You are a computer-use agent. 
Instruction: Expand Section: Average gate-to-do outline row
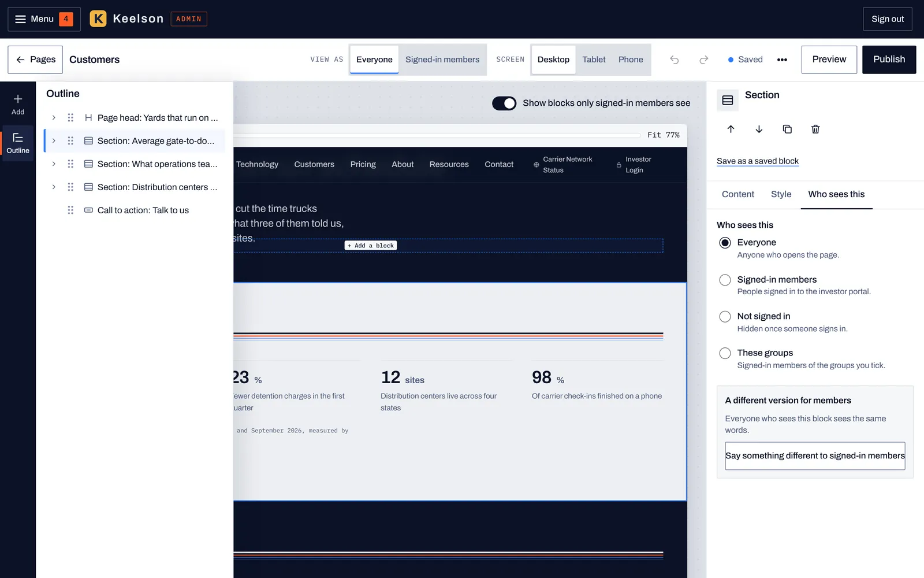(x=54, y=140)
